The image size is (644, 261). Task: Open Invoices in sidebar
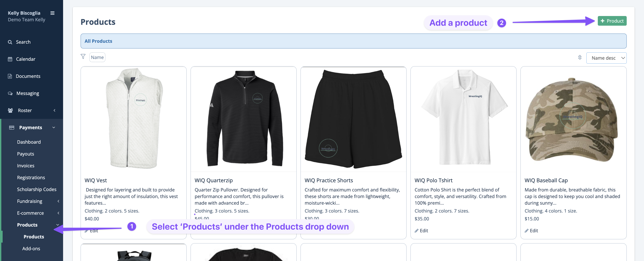tap(26, 166)
